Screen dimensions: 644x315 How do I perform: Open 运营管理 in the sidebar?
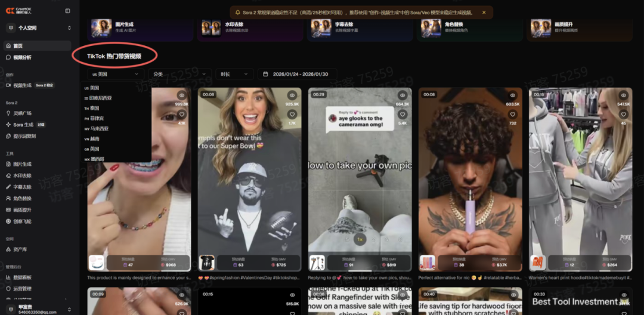tap(37, 289)
